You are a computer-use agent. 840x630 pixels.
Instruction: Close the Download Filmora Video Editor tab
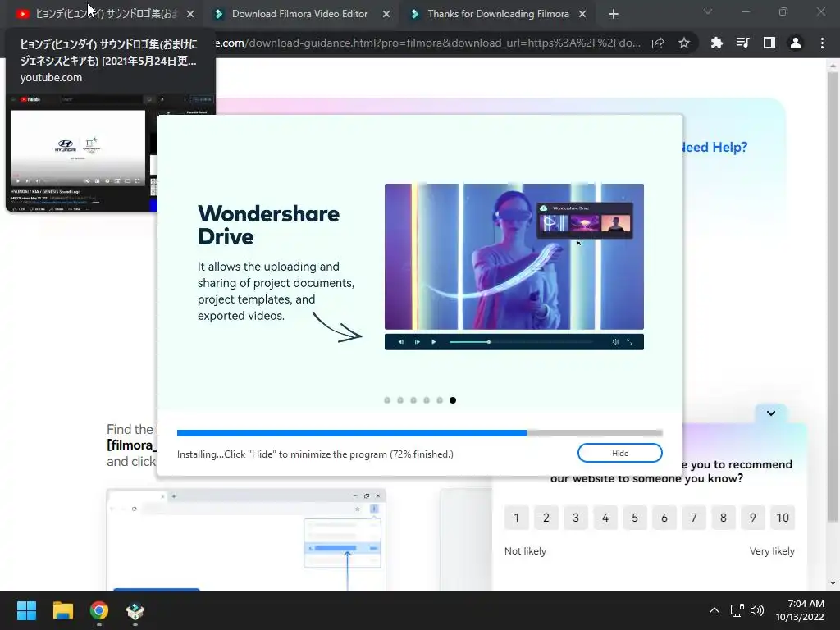tap(386, 15)
